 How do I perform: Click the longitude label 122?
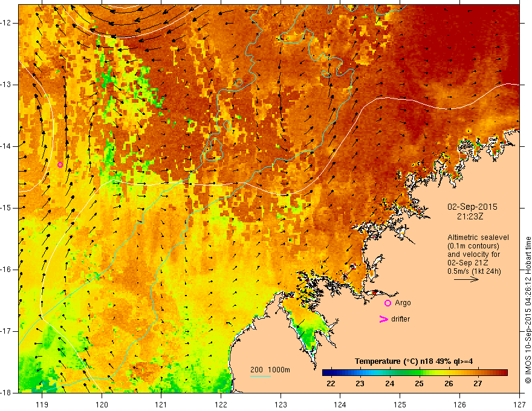point(221,404)
